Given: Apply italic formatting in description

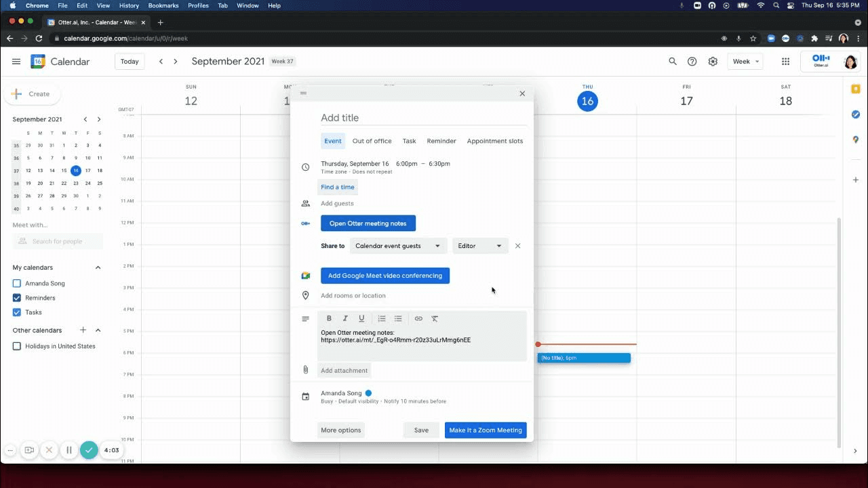Looking at the screenshot, I should [x=345, y=319].
